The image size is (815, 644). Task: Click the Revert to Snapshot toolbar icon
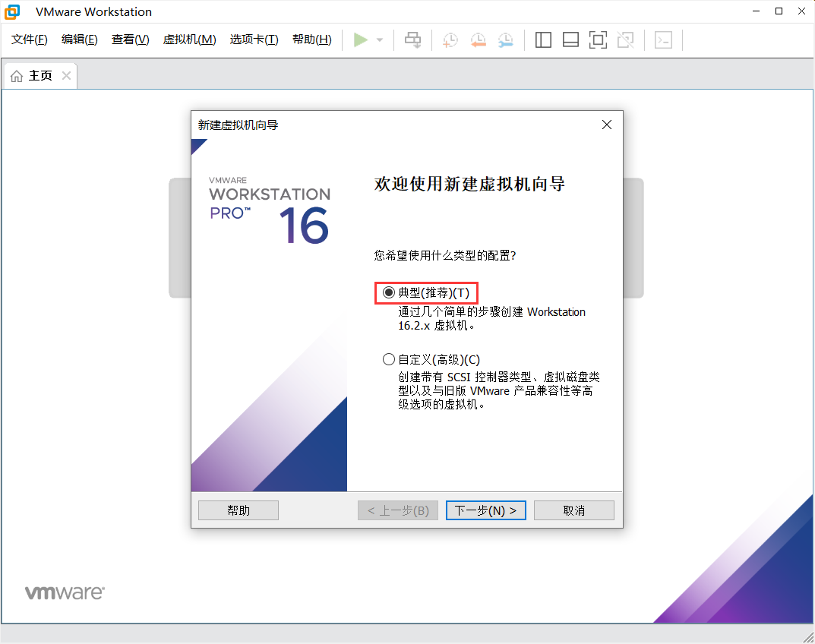(478, 40)
